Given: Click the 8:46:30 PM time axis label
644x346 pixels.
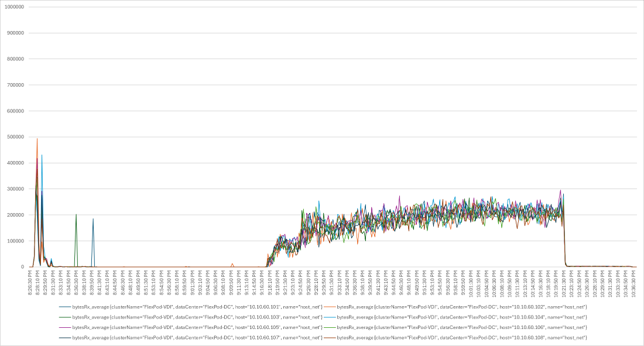Looking at the screenshot, I should [123, 282].
